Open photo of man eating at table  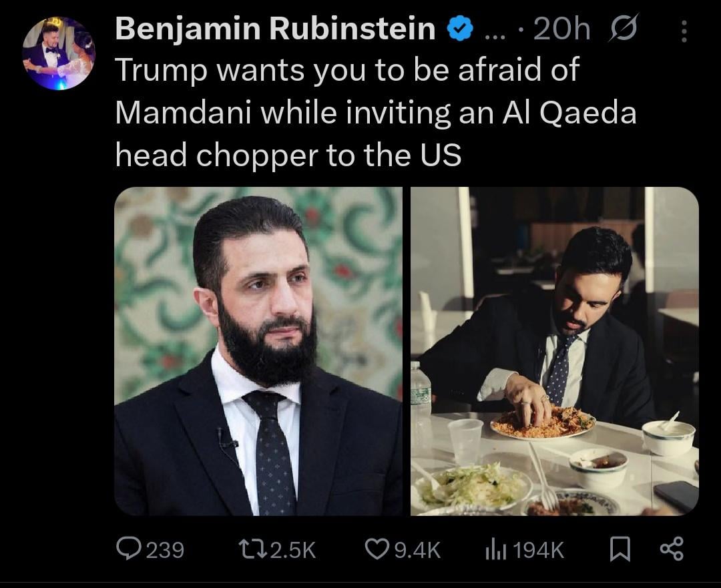554,351
